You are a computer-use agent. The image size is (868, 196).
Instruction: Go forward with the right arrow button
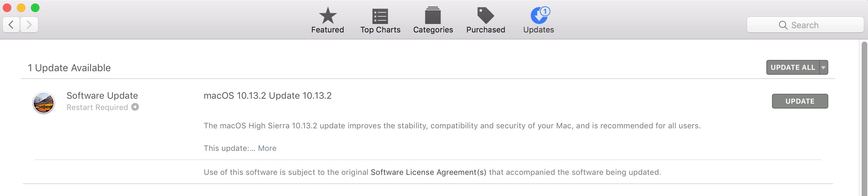29,25
